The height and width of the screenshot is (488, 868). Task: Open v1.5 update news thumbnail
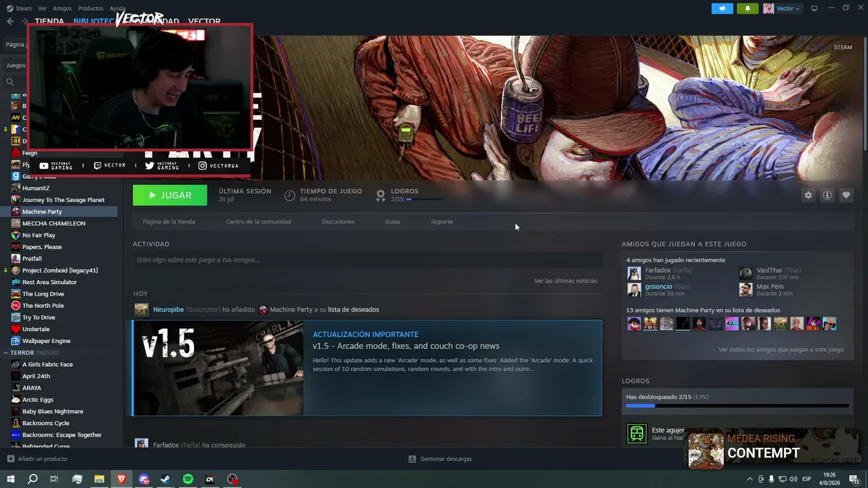pos(218,368)
